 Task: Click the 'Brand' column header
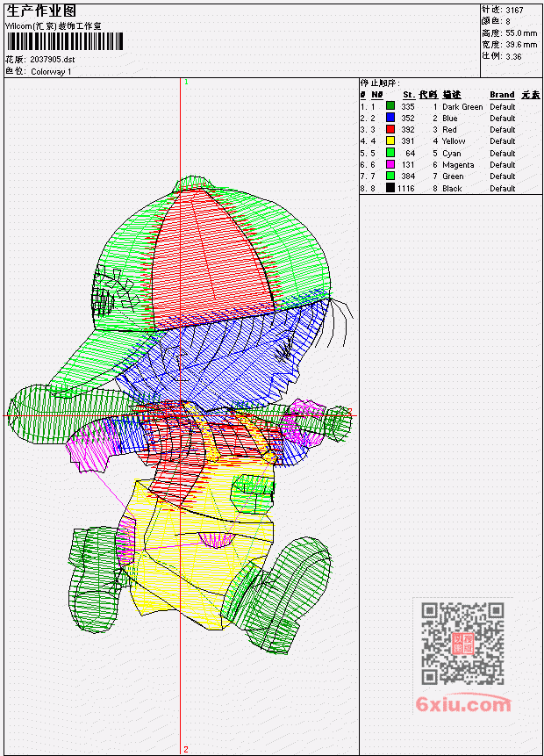pos(502,95)
